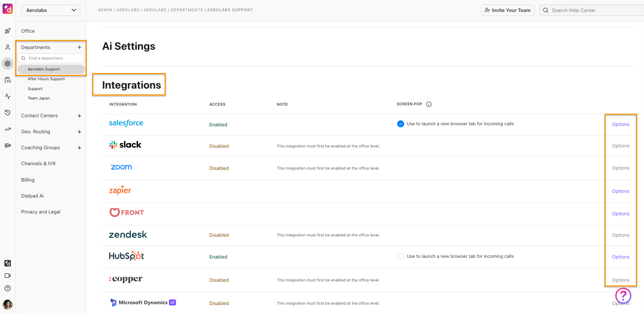
Task: Open Options for Salesforce integration
Action: click(620, 124)
